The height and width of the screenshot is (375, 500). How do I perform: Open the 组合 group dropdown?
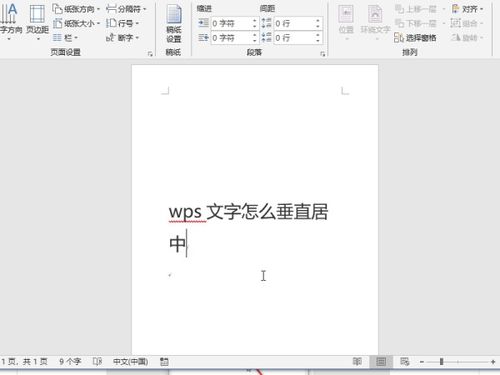[467, 23]
